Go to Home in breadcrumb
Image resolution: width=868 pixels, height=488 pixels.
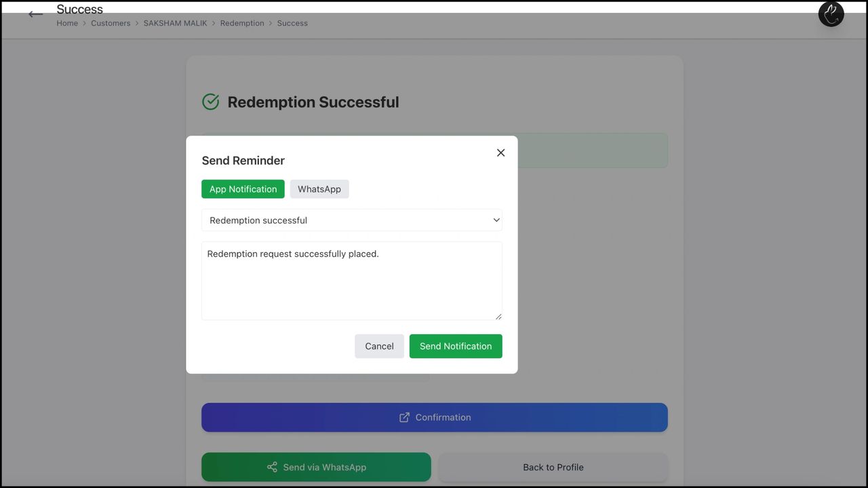point(67,23)
